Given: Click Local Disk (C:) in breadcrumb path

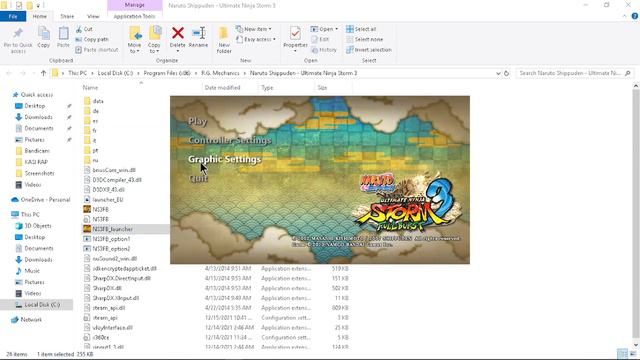Looking at the screenshot, I should click(115, 73).
